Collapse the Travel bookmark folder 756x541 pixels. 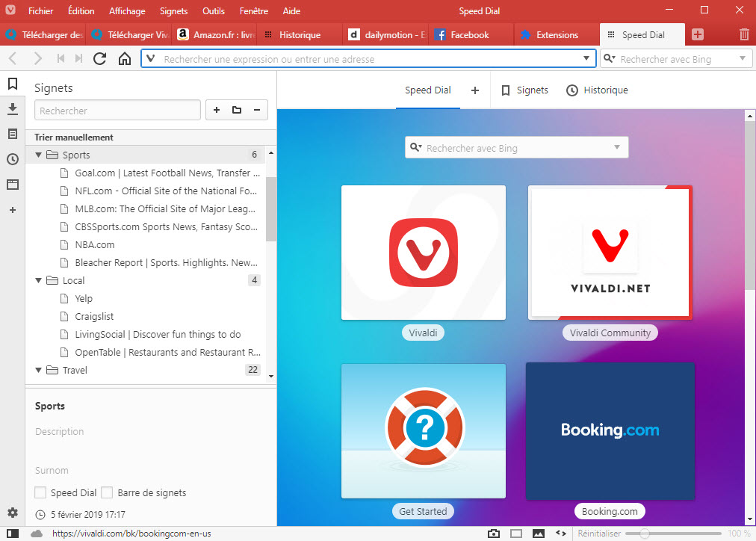(39, 370)
